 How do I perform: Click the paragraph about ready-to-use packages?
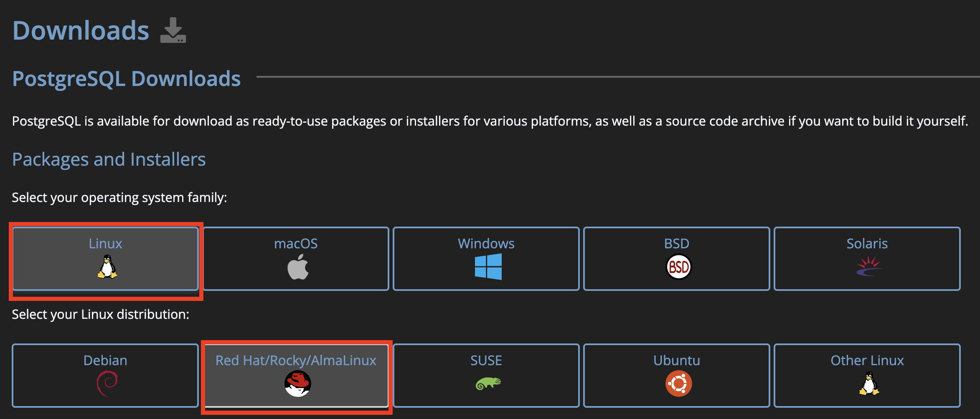click(490, 121)
